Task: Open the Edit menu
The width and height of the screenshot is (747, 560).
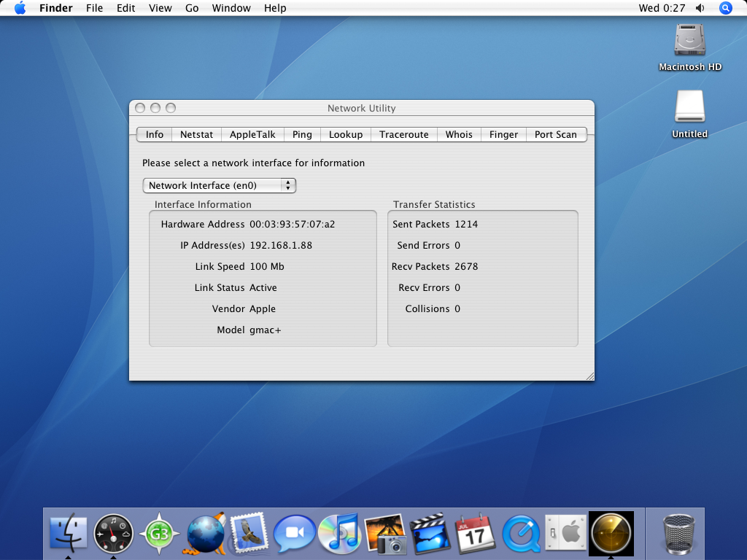Action: pyautogui.click(x=125, y=8)
